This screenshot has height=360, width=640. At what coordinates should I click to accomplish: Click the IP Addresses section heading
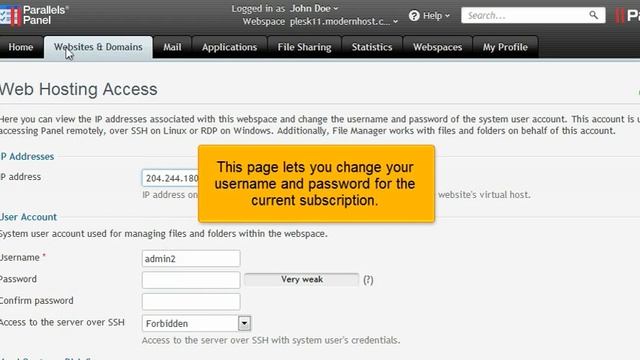click(27, 157)
